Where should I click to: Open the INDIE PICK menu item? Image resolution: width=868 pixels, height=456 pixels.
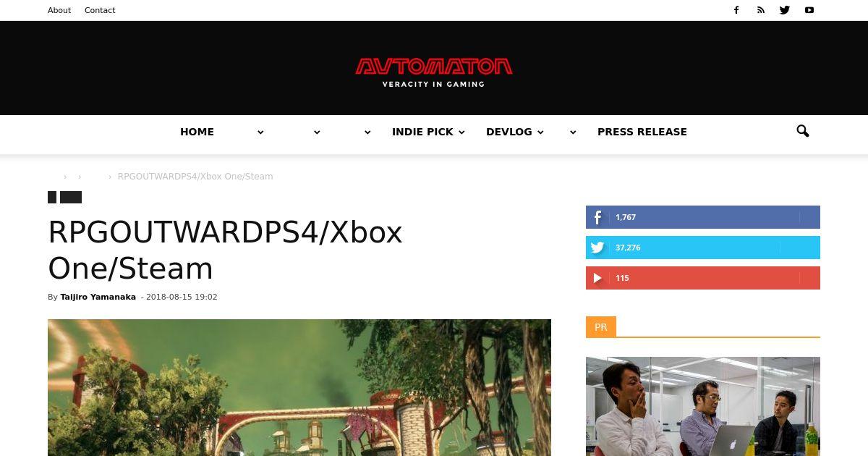422,132
